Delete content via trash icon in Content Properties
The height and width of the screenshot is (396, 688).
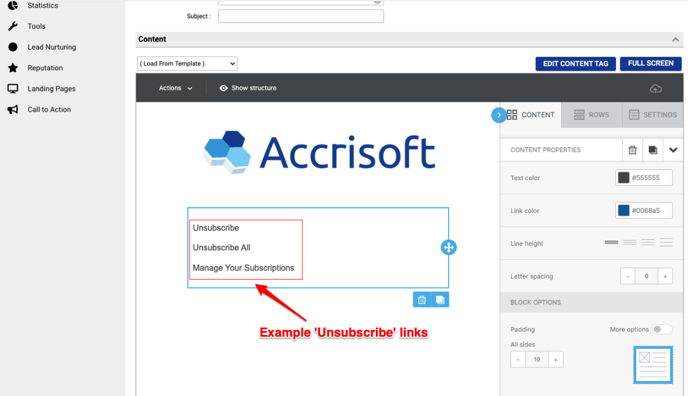632,150
